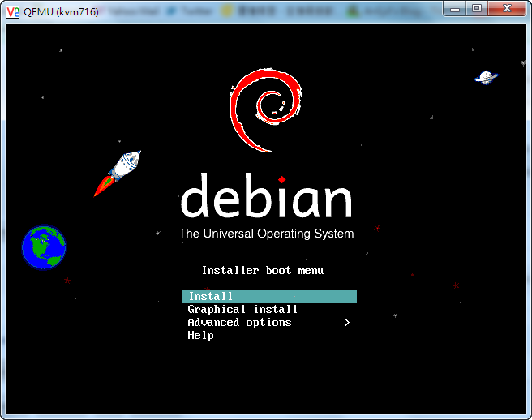Click the VNC icon in the title bar
The width and height of the screenshot is (532, 420).
tap(13, 12)
